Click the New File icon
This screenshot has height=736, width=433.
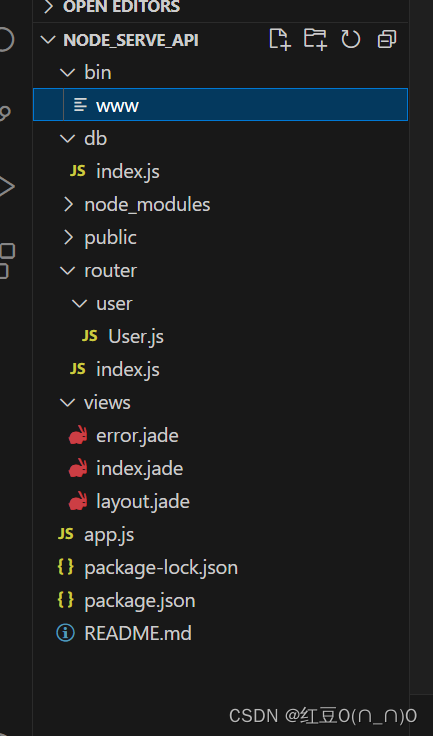click(x=280, y=39)
